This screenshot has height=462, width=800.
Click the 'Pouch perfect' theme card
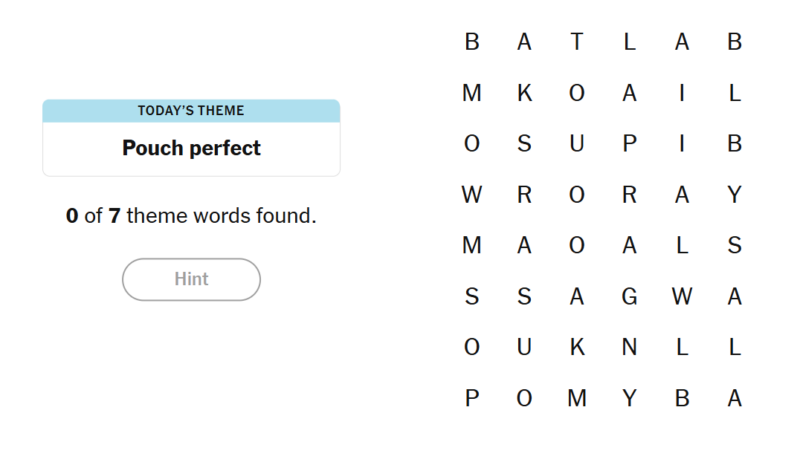(x=191, y=148)
